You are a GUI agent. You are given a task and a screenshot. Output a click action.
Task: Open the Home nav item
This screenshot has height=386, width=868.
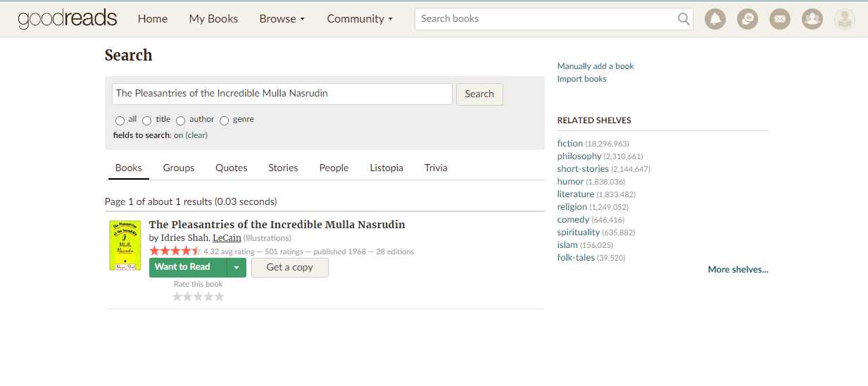153,19
